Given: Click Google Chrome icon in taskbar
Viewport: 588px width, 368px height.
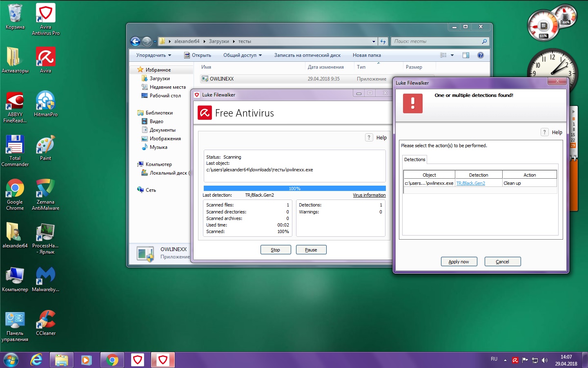Looking at the screenshot, I should click(x=112, y=360).
